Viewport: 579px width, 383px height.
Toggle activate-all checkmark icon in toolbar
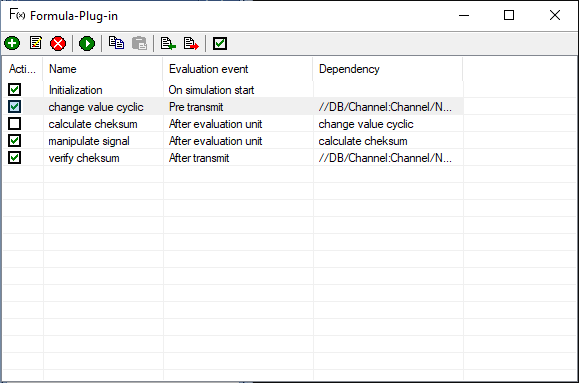tap(220, 43)
